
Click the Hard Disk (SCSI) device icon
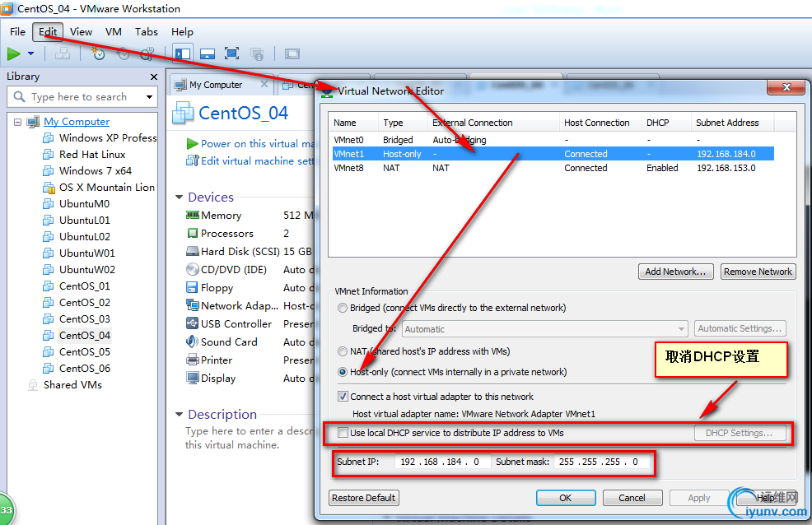[x=193, y=251]
